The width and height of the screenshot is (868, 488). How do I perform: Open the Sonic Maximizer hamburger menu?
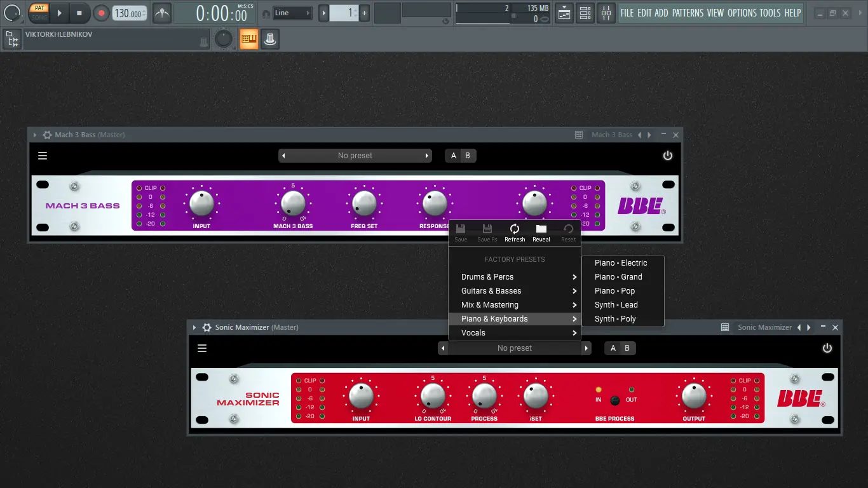coord(202,348)
